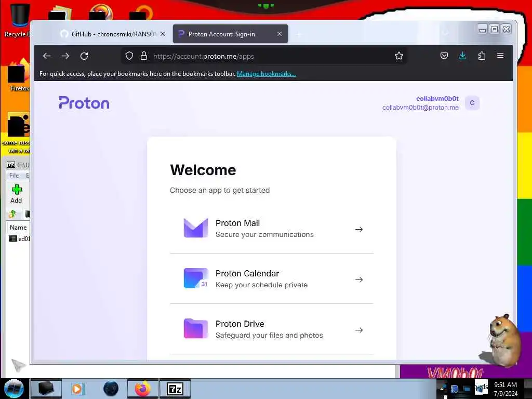The width and height of the screenshot is (532, 399).
Task: Open the tracking protection shield icon
Action: 129,56
